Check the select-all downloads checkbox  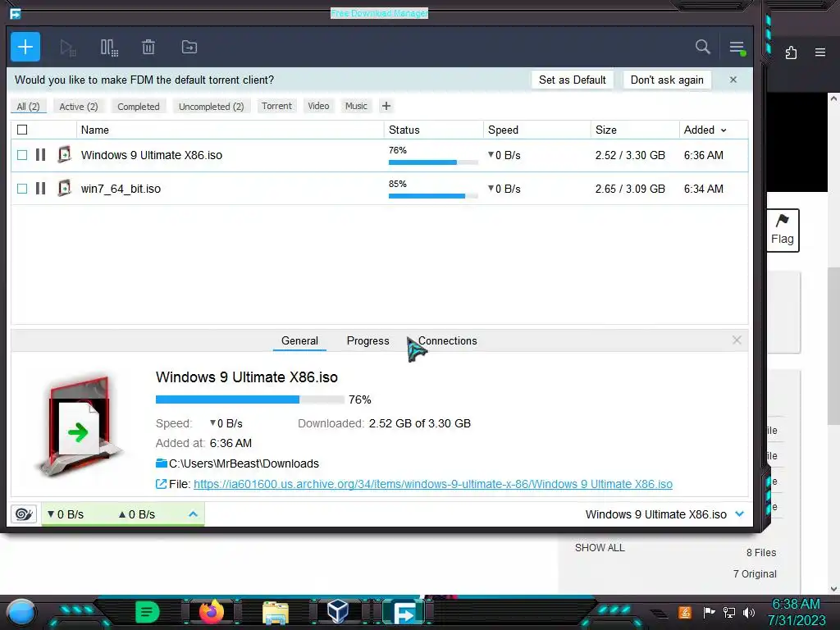tap(22, 130)
